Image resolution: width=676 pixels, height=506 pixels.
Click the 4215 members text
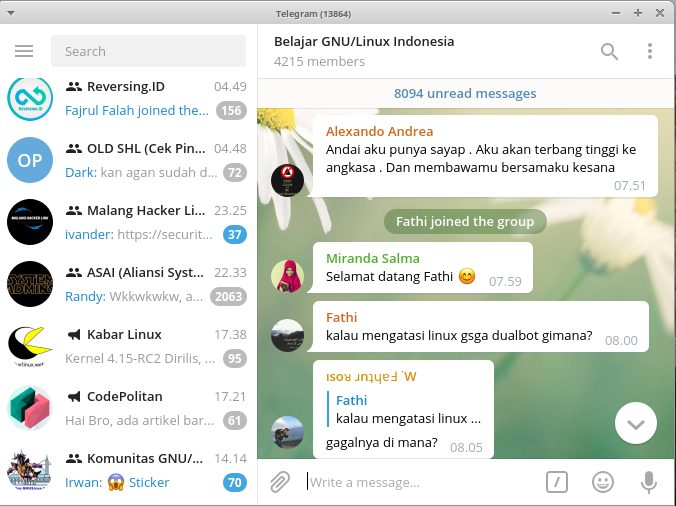click(x=319, y=62)
